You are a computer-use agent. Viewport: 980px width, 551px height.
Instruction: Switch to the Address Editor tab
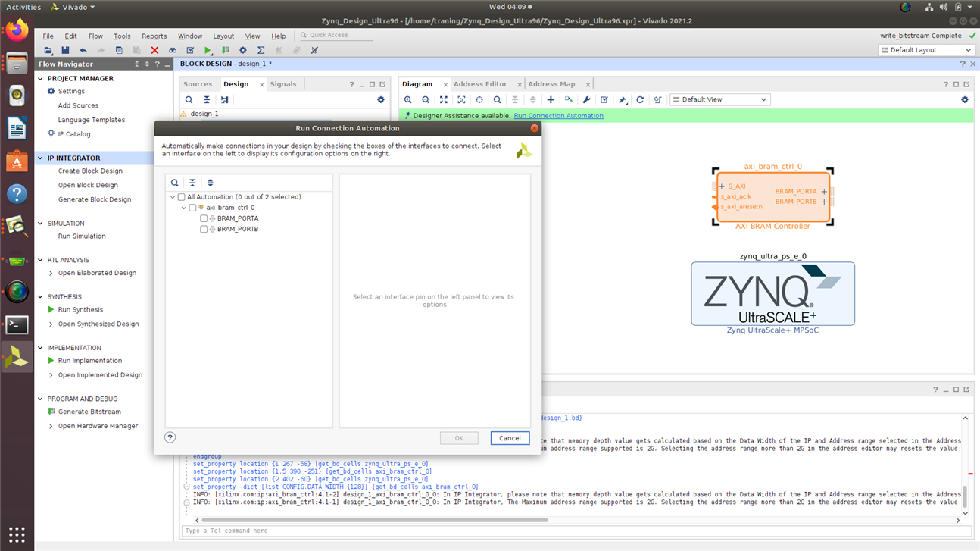(x=480, y=84)
